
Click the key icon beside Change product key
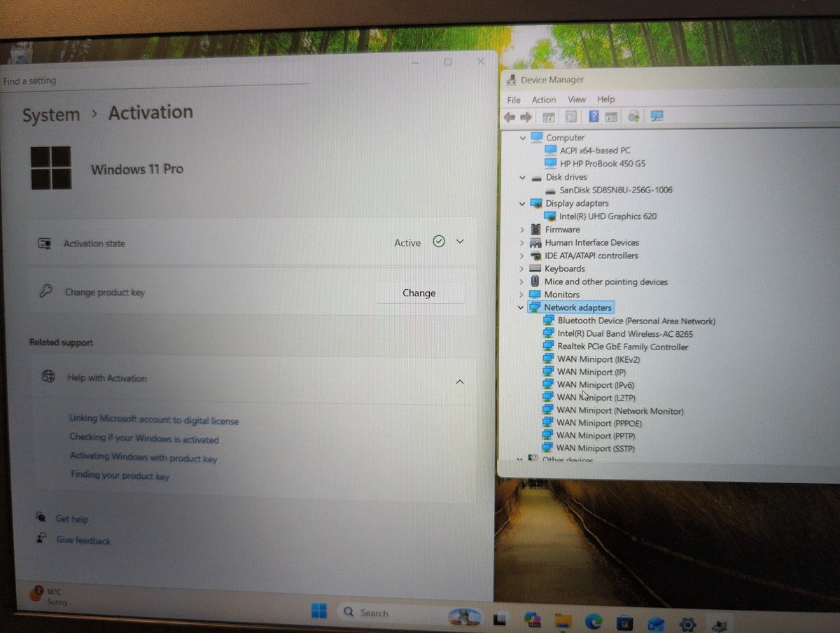[45, 291]
